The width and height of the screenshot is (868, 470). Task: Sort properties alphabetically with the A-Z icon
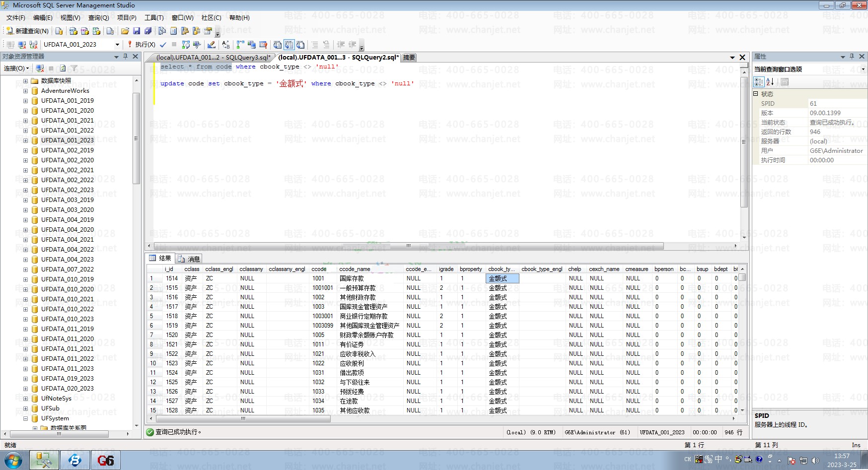tap(770, 81)
